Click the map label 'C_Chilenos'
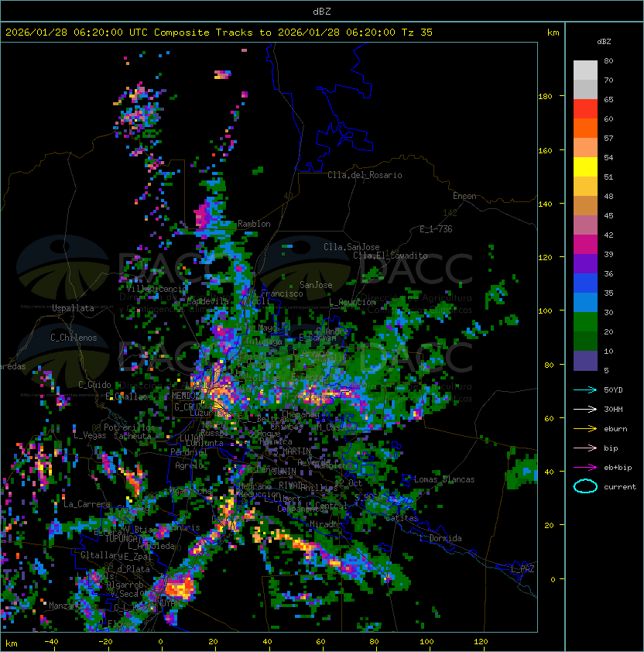 click(x=74, y=338)
